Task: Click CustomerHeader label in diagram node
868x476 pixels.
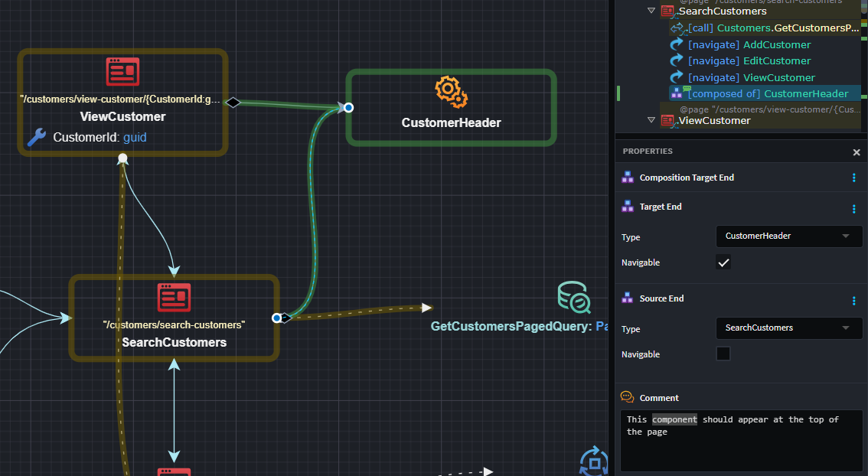Action: click(x=451, y=123)
